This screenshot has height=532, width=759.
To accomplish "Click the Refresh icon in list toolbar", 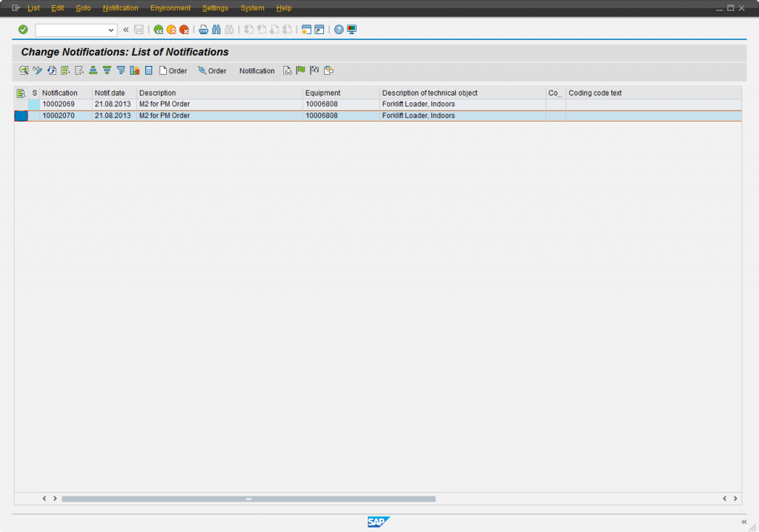I will [x=51, y=70].
